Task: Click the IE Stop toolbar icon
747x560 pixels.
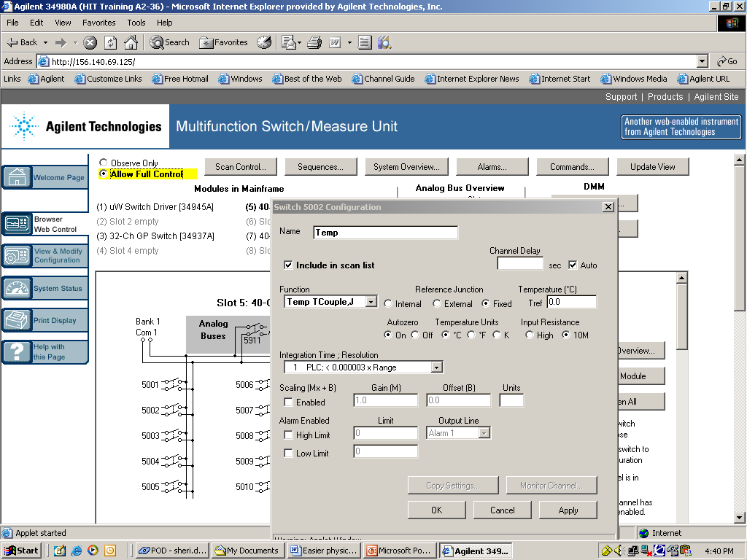Action: click(x=90, y=42)
